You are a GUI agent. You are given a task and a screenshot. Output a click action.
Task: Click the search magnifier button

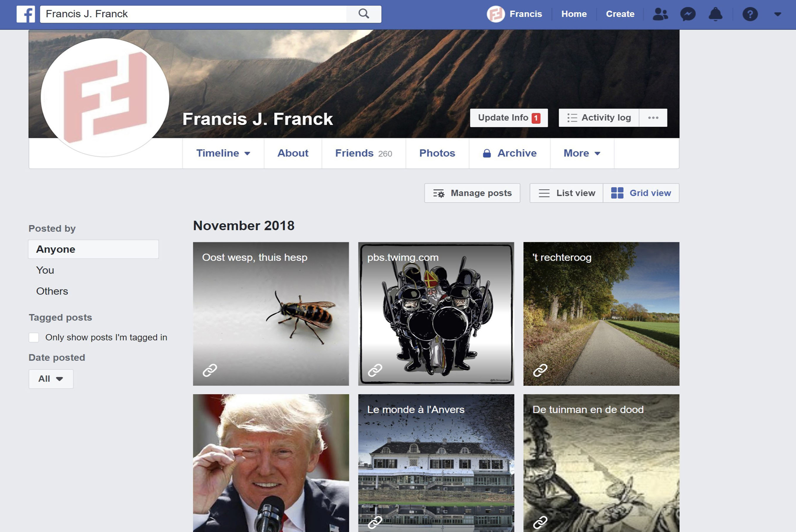(363, 14)
